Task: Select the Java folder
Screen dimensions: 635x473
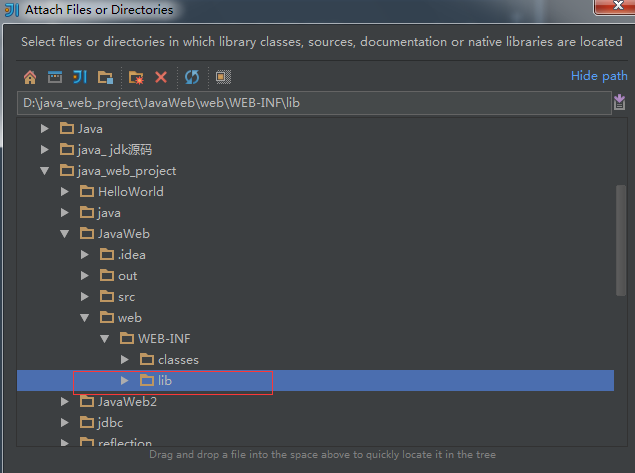Action: click(81, 129)
